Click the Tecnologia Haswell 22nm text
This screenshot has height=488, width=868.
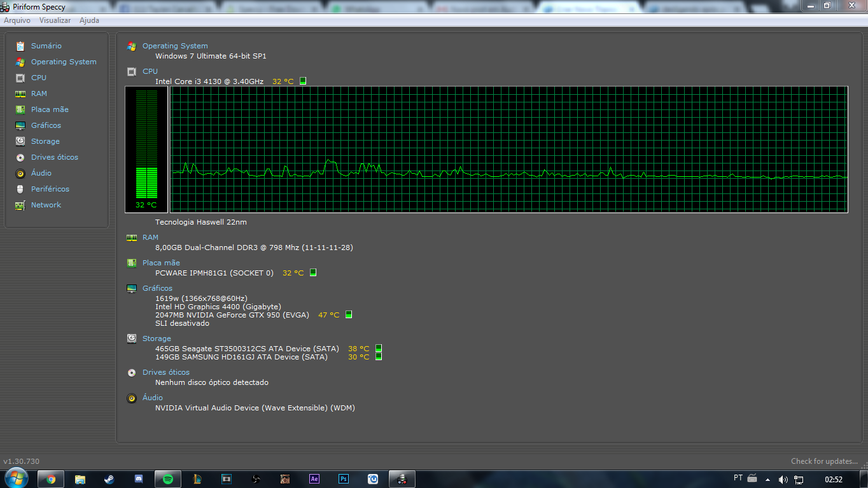pyautogui.click(x=201, y=222)
